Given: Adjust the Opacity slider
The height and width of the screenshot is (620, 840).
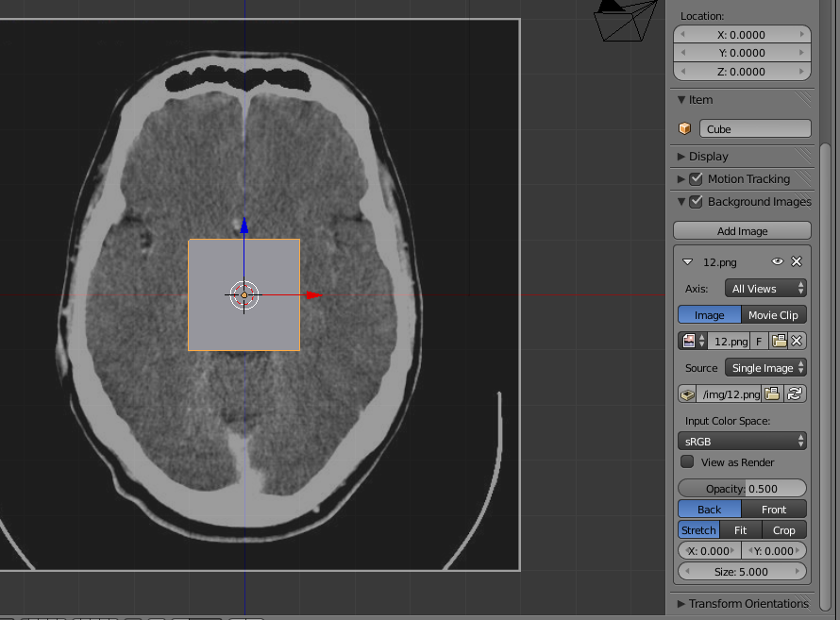Looking at the screenshot, I should [742, 488].
